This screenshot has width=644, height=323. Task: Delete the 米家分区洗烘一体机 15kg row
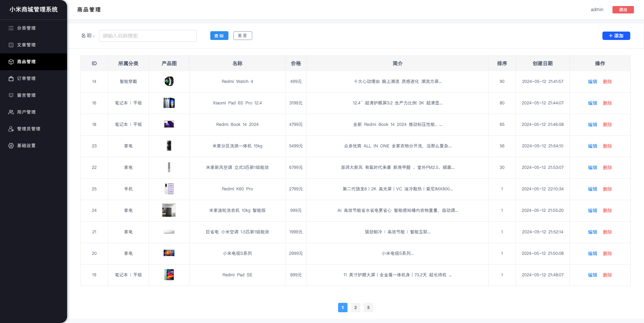[x=607, y=146]
